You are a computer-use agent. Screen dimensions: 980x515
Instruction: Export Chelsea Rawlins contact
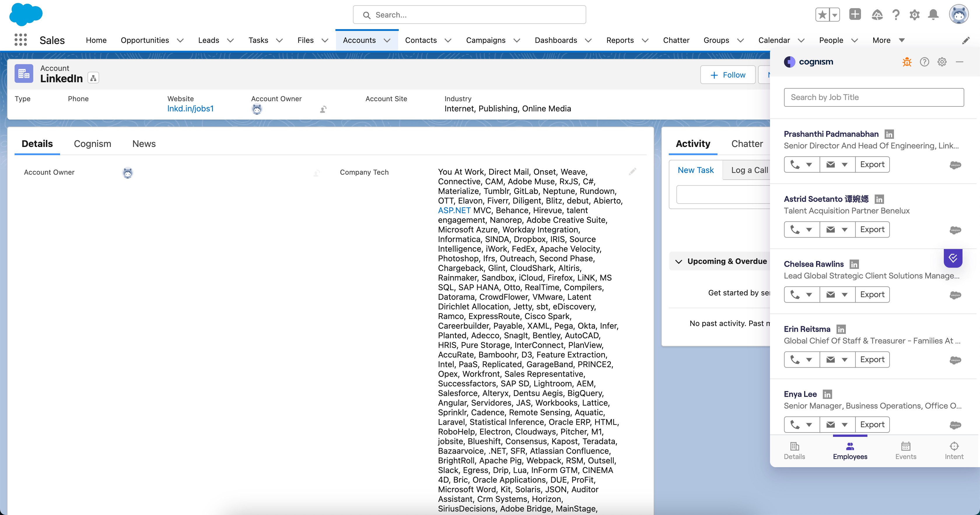(x=872, y=295)
